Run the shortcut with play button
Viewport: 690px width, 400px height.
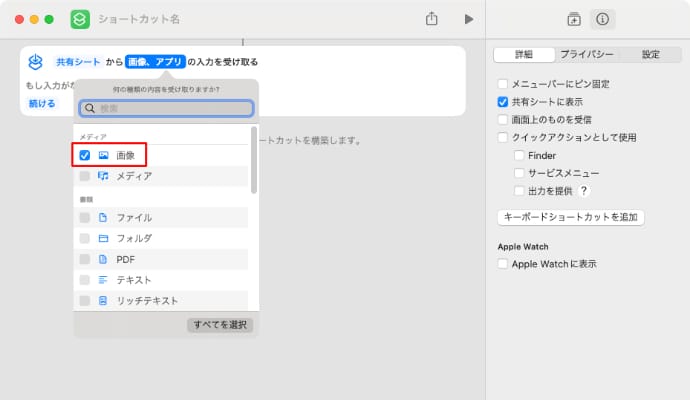pos(468,19)
